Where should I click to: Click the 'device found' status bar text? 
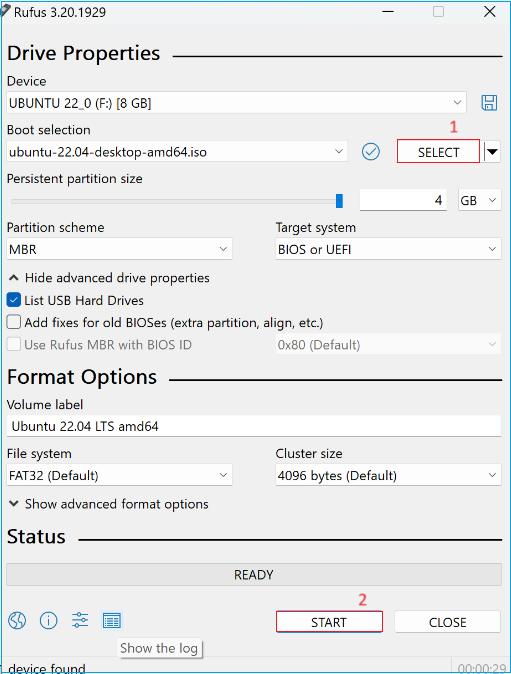tap(46, 668)
